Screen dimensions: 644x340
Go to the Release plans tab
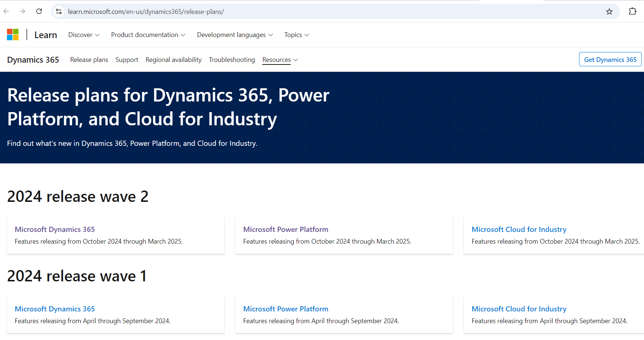coord(89,60)
